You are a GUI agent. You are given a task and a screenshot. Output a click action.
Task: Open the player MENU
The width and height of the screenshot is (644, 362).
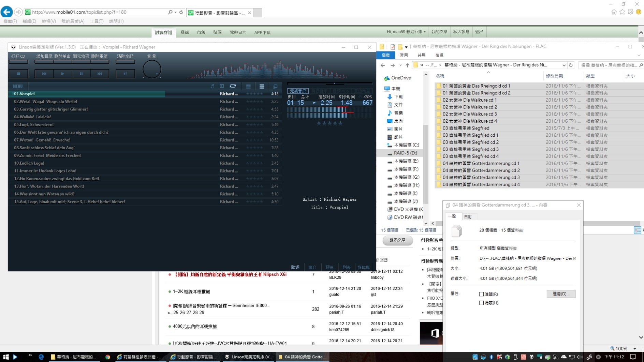[x=18, y=86]
